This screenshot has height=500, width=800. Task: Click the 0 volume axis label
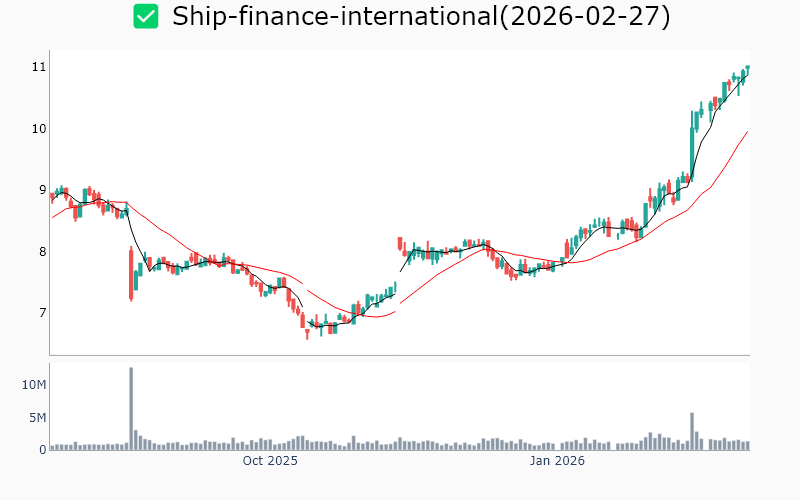(42, 450)
